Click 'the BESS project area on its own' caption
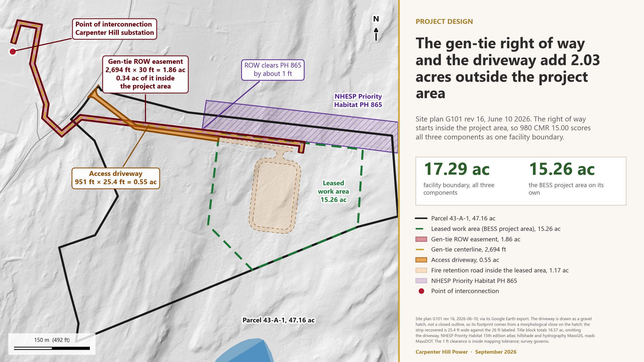Image resolution: width=644 pixels, height=362 pixels. (x=566, y=189)
